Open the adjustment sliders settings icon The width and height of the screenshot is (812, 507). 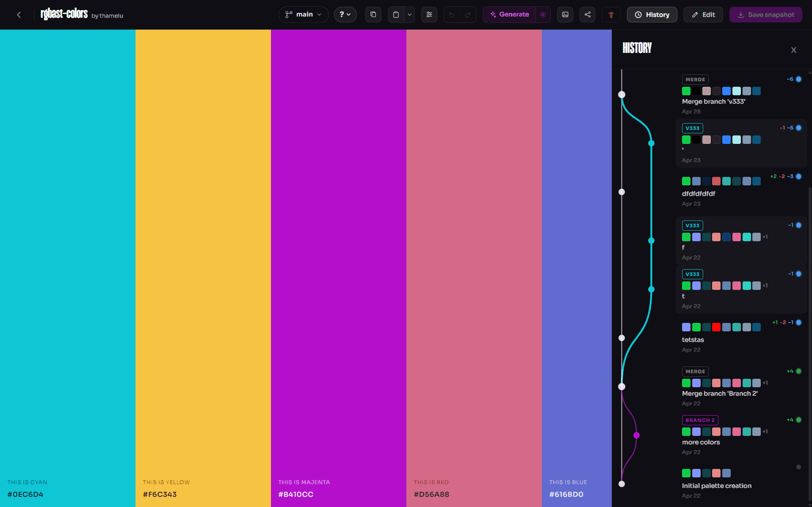click(x=429, y=14)
